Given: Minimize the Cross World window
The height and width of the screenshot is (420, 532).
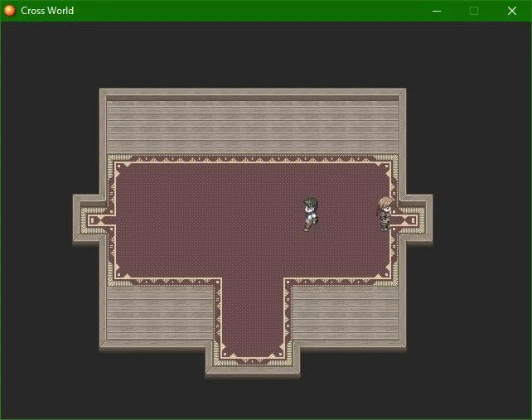Looking at the screenshot, I should point(437,11).
